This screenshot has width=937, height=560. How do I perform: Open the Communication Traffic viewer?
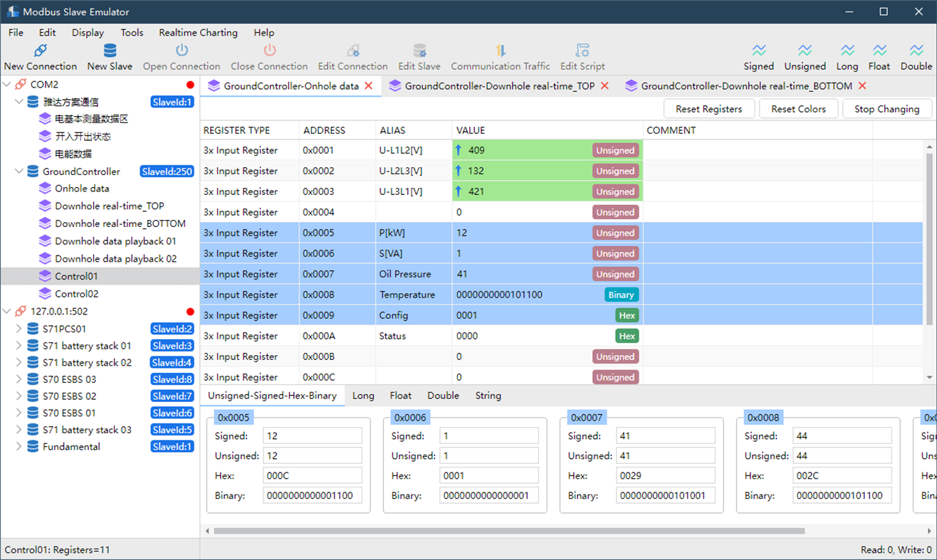pyautogui.click(x=500, y=51)
